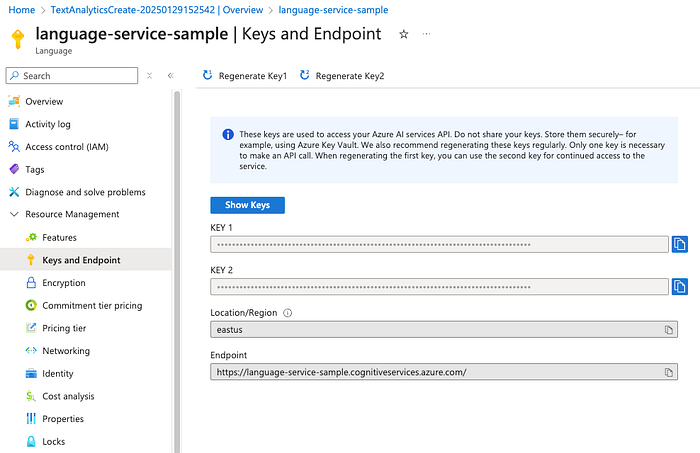Screen dimensions: 700x453
Task: Click the sidebar vertical scrollbar
Action: click(x=177, y=271)
